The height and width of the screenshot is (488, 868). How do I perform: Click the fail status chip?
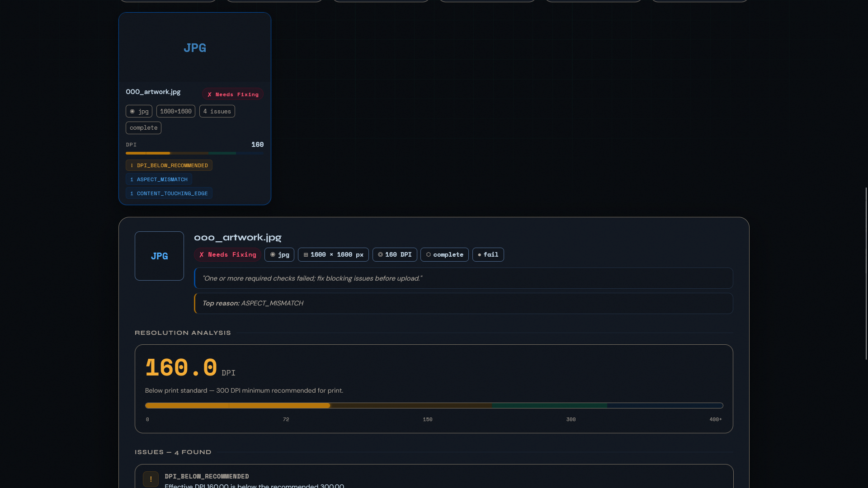[x=488, y=255]
